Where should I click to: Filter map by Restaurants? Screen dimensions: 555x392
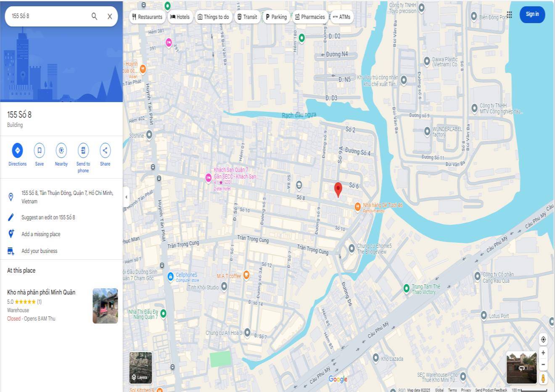(147, 17)
